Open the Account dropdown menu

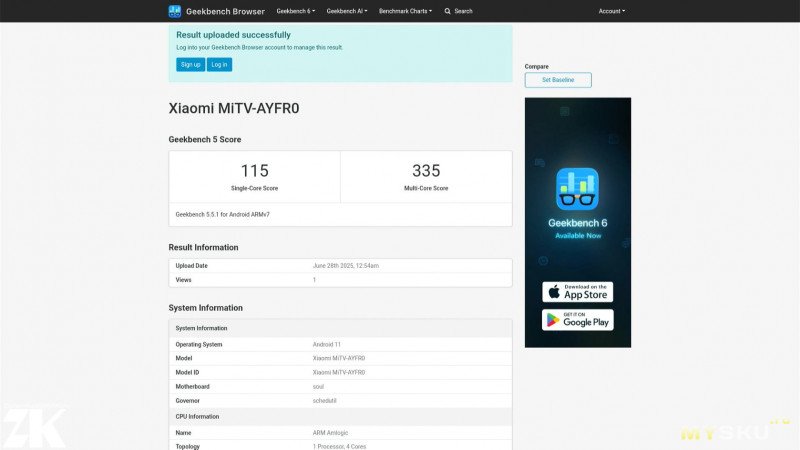(x=611, y=11)
